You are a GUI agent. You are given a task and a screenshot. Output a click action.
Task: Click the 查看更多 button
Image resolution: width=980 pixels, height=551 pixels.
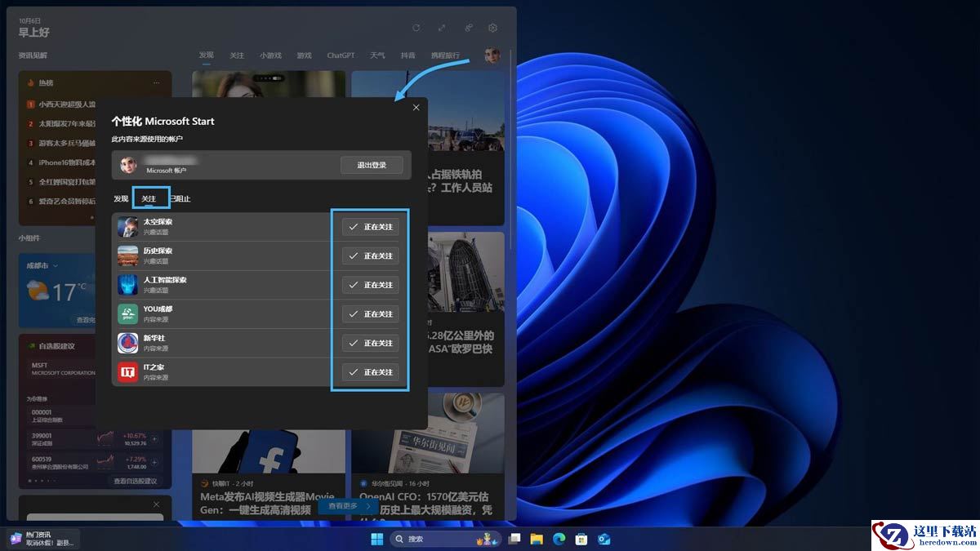348,506
